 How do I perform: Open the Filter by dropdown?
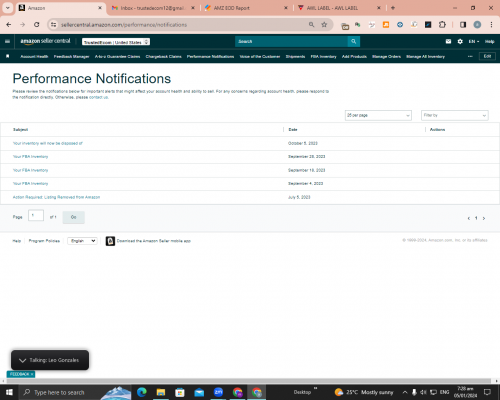pos(455,115)
